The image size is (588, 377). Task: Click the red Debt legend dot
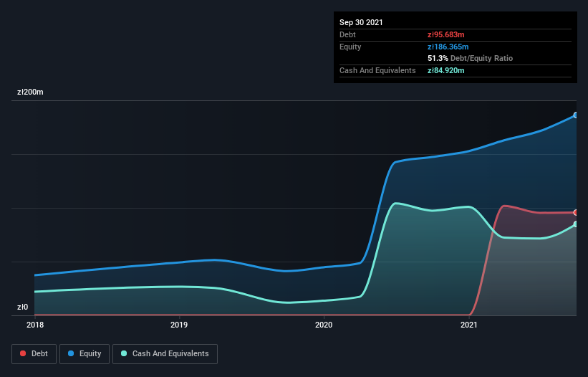pyautogui.click(x=23, y=353)
